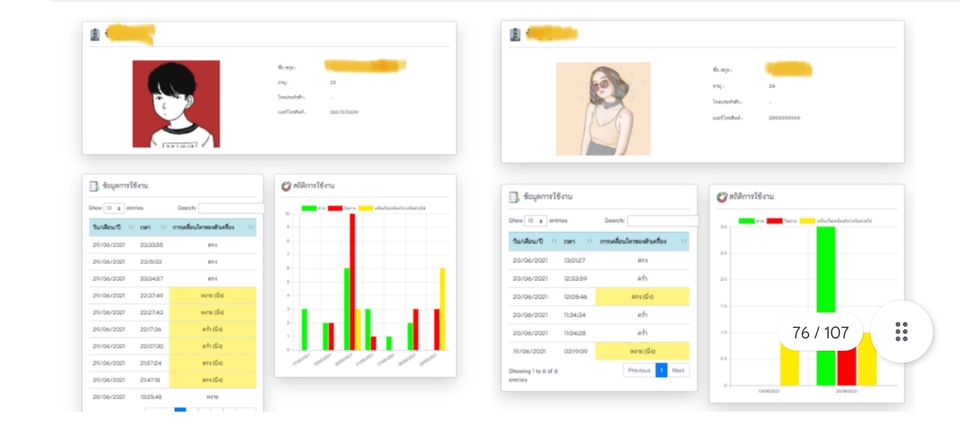This screenshot has width=960, height=432.
Task: Sort the device-movement column in the 20/06/2021 table
Action: coord(642,242)
